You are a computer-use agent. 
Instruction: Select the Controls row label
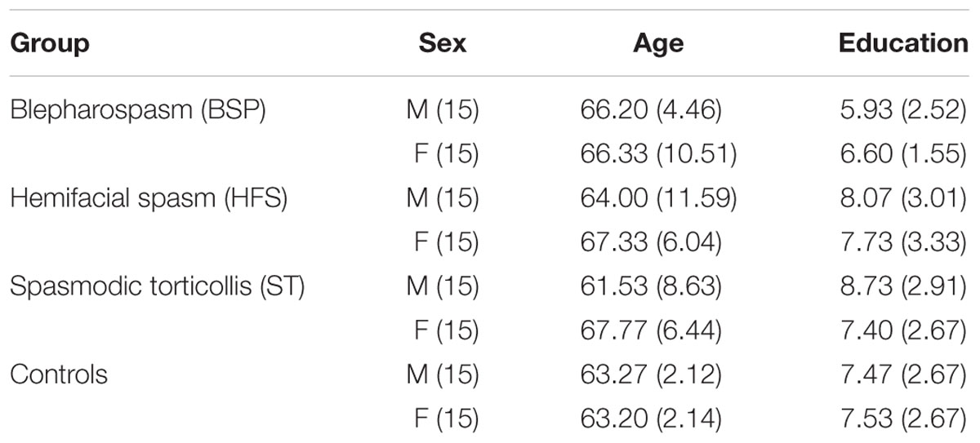tap(59, 376)
